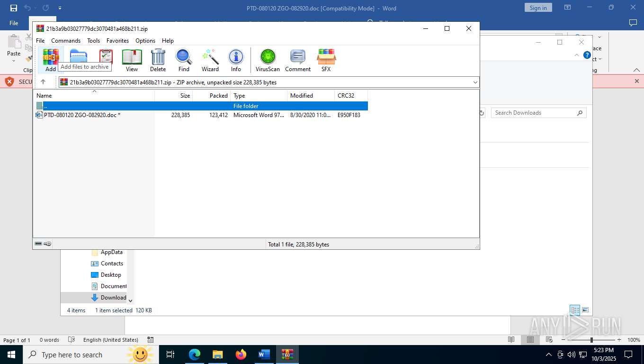Select AppData folder in Explorer tree
Image resolution: width=644 pixels, height=364 pixels.
(107, 252)
